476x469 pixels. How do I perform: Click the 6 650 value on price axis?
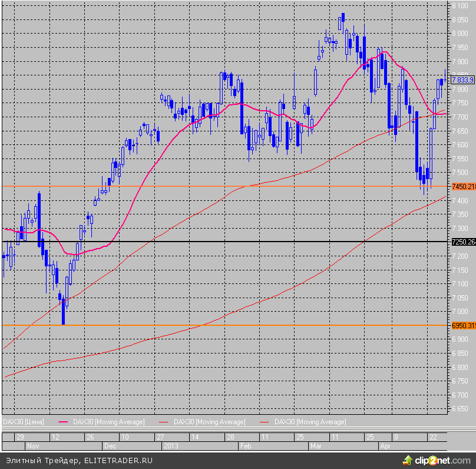(x=460, y=409)
